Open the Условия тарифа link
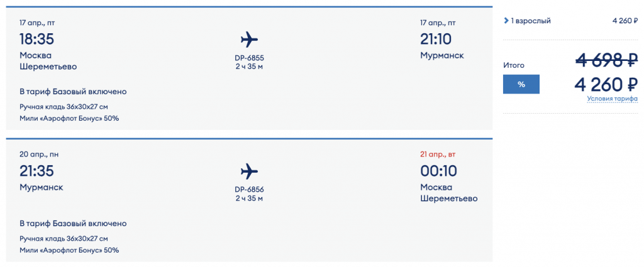 coord(613,99)
